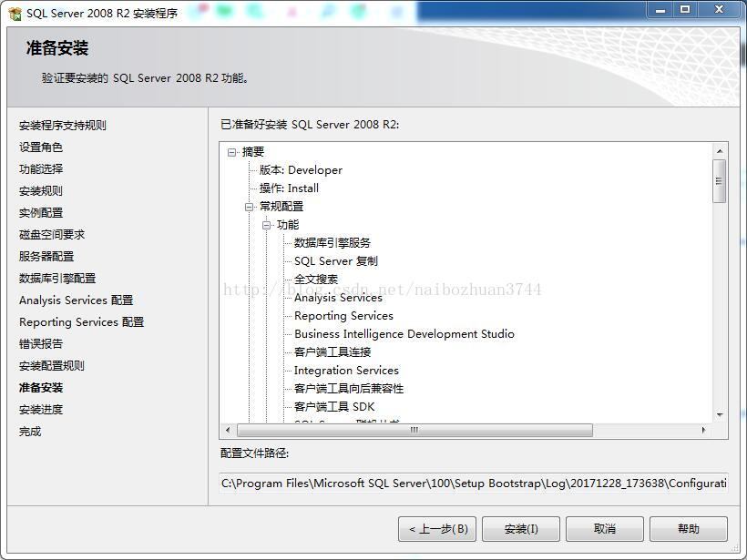The height and width of the screenshot is (560, 747).
Task: Collapse the 常规配置 tree node
Action: point(250,207)
